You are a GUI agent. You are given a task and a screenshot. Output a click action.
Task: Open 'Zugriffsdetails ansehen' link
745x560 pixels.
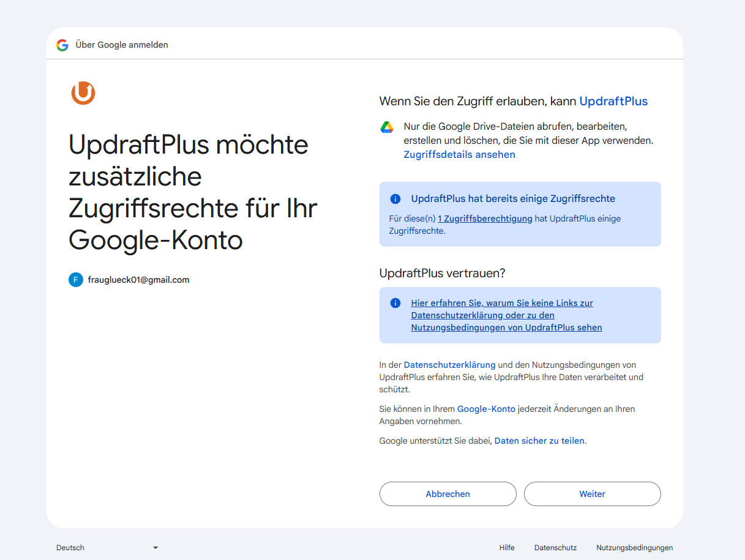coord(459,155)
